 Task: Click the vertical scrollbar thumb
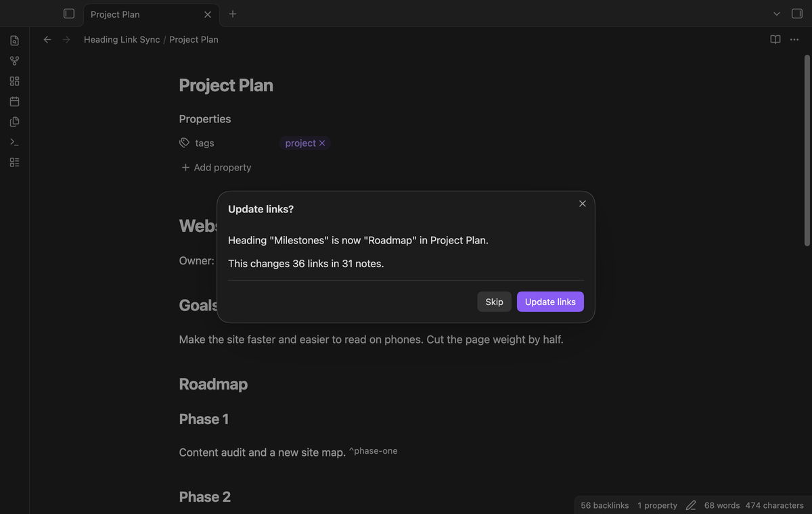[807, 150]
